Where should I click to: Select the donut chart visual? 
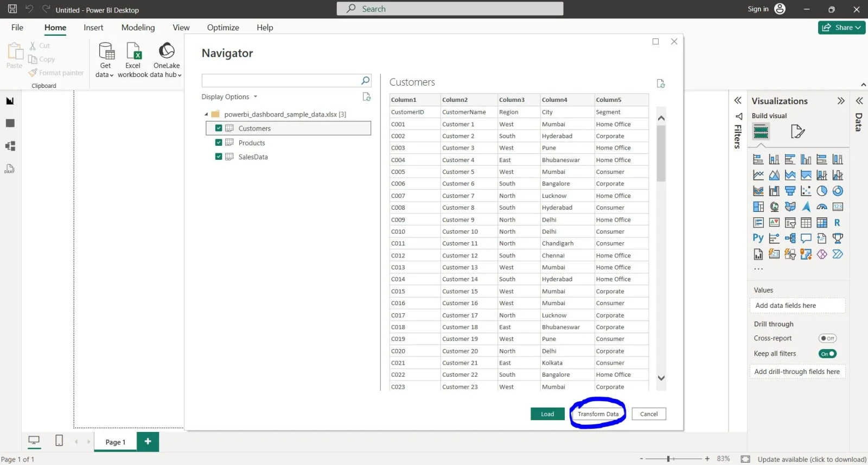(838, 191)
